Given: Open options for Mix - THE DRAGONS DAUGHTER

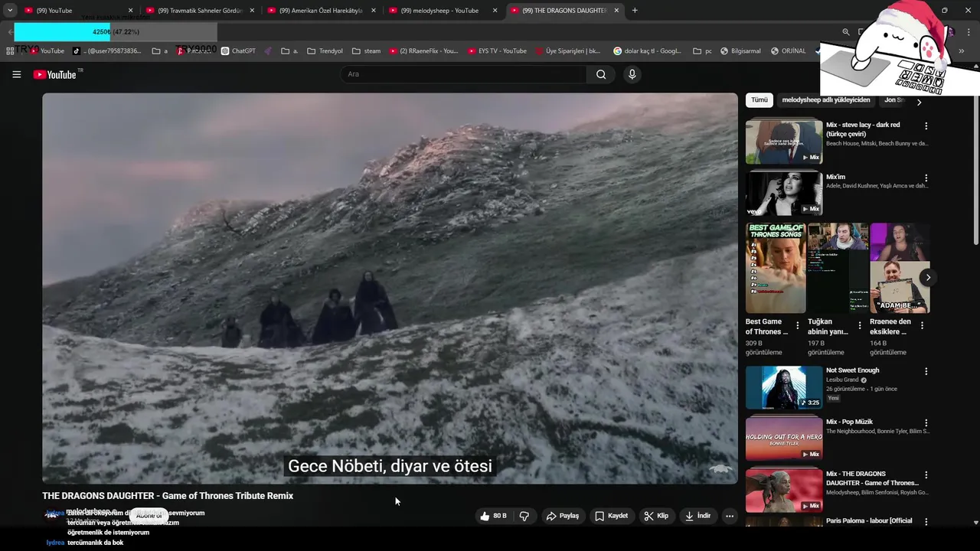Looking at the screenshot, I should tap(926, 474).
